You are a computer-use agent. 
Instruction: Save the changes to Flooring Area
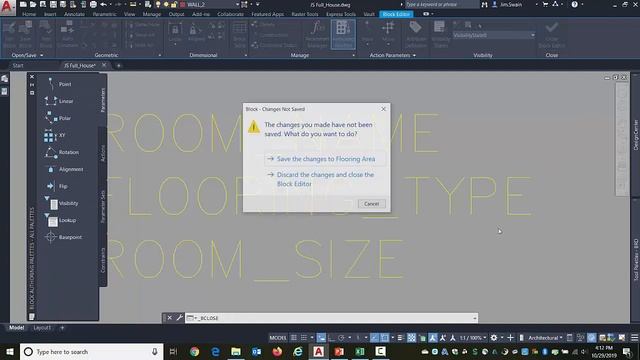325,159
